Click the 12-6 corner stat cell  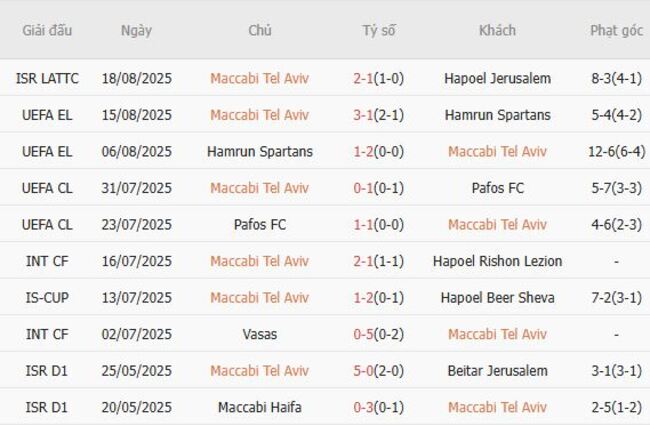click(616, 152)
